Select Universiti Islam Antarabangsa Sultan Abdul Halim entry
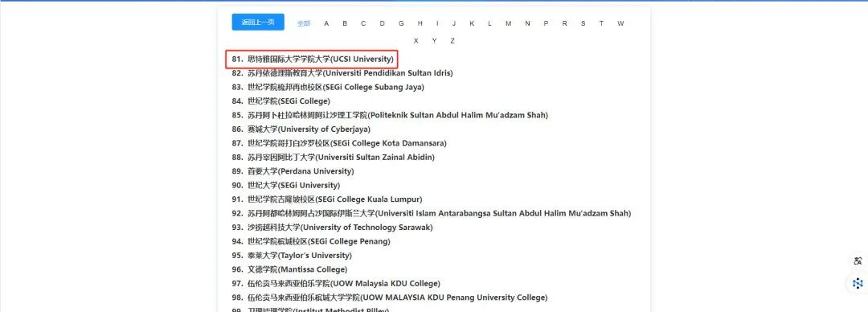868x312 pixels. [432, 213]
